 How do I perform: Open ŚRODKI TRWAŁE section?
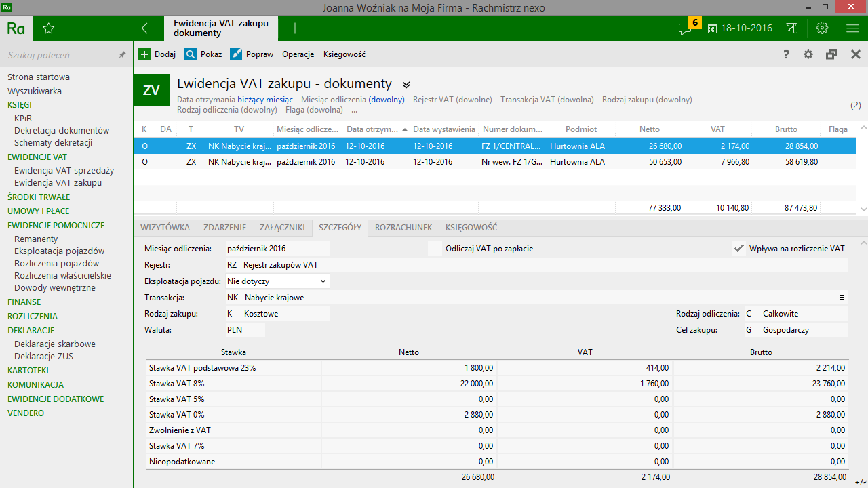point(39,197)
